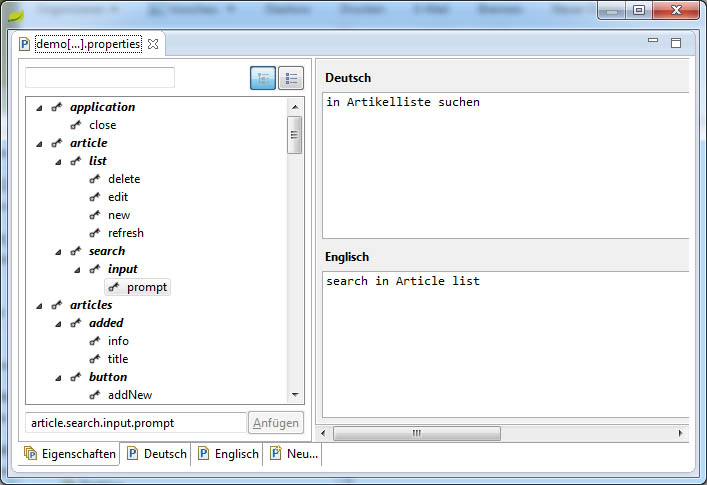Click the key icon beside input
The height and width of the screenshot is (485, 707).
point(95,270)
